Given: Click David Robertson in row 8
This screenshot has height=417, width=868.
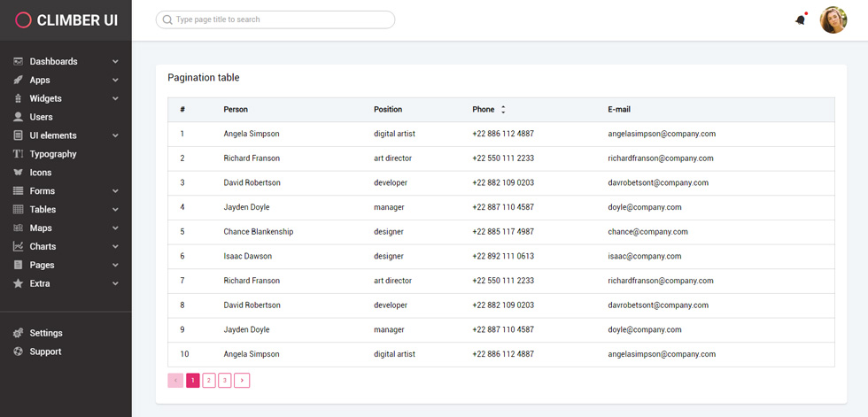Looking at the screenshot, I should [x=252, y=305].
